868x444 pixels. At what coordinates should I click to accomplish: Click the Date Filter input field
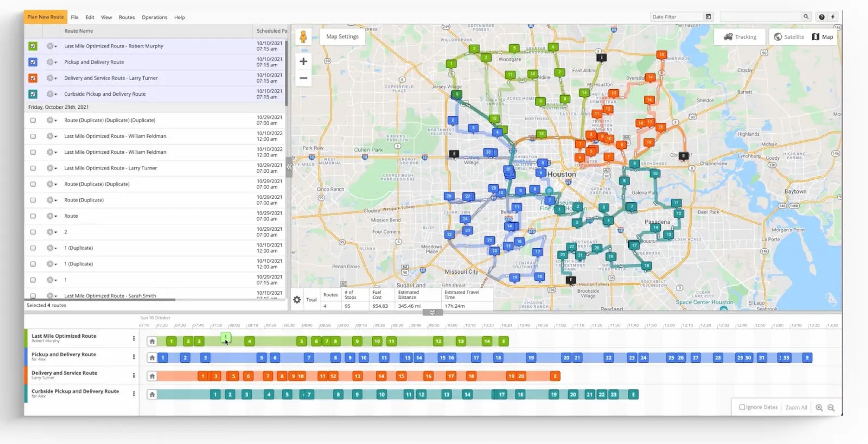point(677,17)
